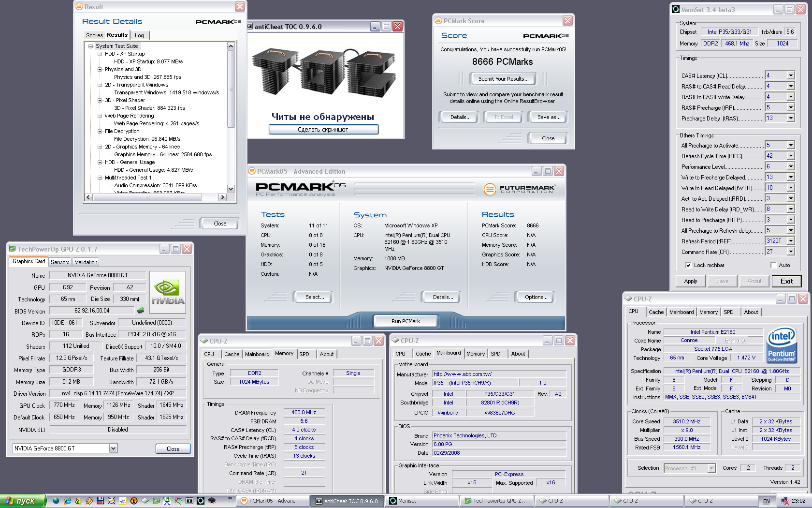Open the RAS# Precharge (tRP) dropdown
The height and width of the screenshot is (508, 812).
(791, 107)
